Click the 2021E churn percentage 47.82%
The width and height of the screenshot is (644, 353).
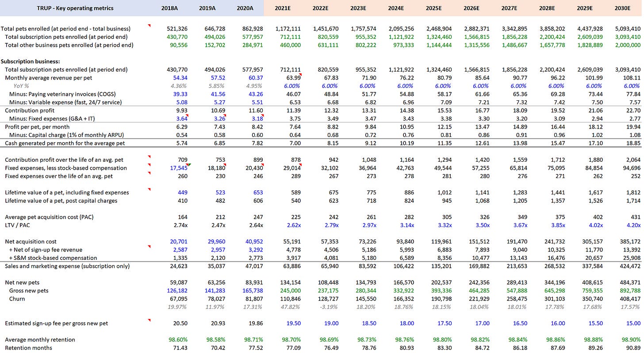[x=292, y=307]
